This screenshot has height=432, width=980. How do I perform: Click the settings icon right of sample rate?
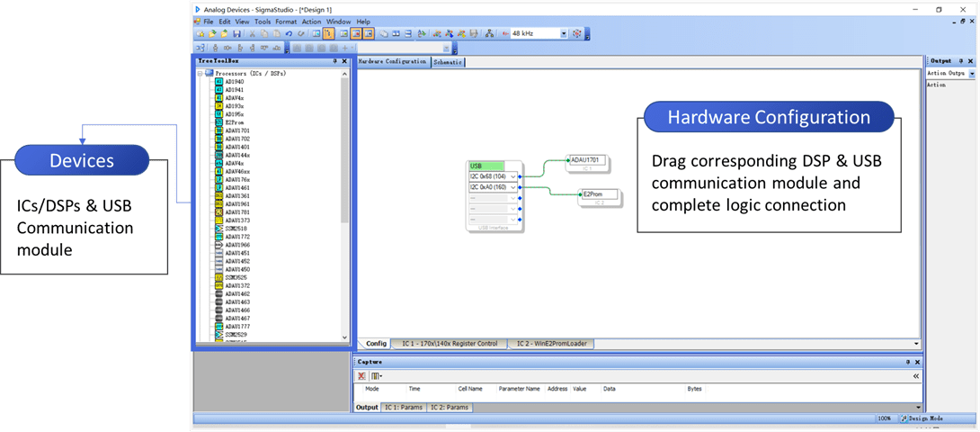[x=577, y=33]
